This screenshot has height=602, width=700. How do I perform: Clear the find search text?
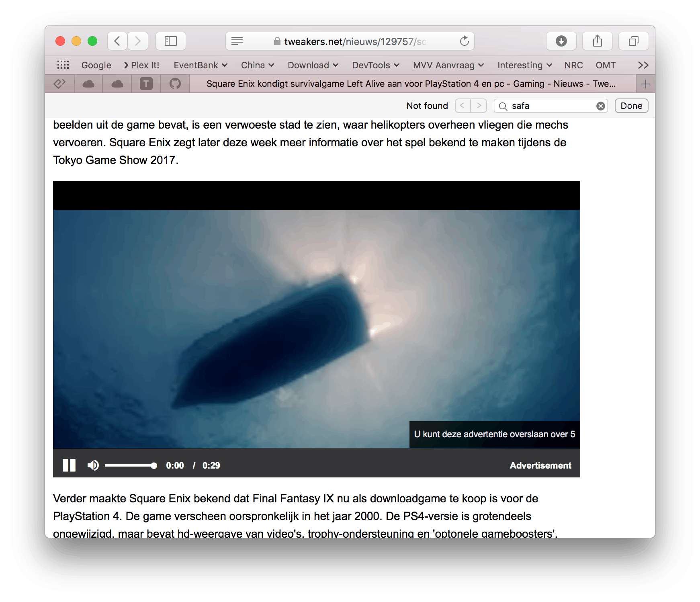coord(601,106)
